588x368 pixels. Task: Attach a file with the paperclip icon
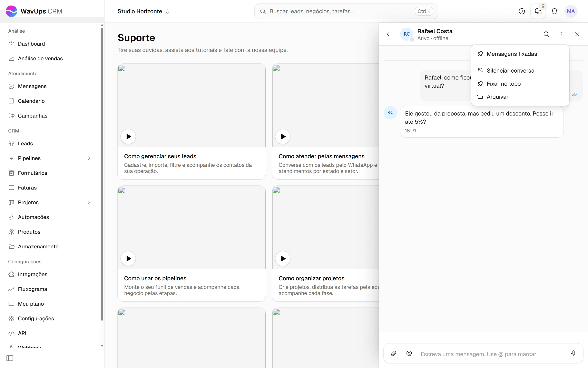point(394,353)
